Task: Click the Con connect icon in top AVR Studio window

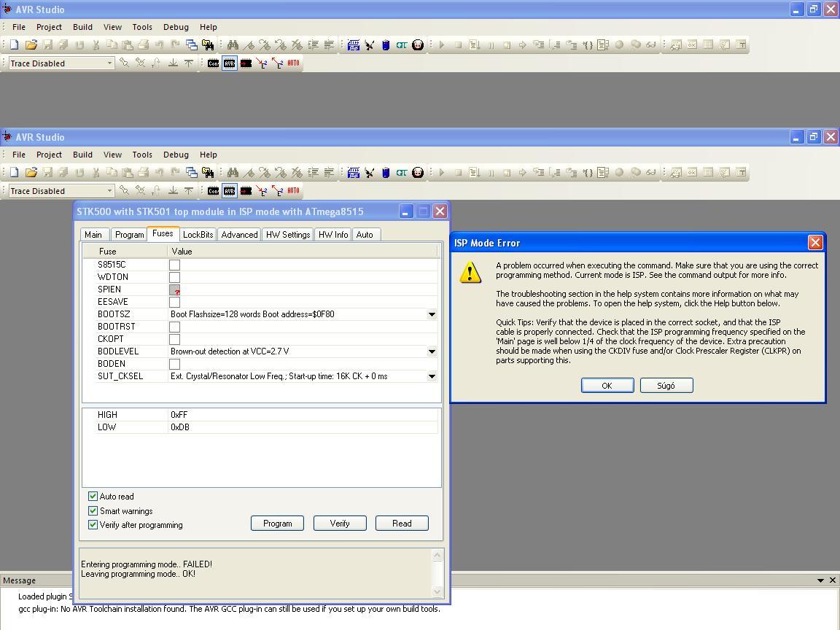Action: click(213, 63)
